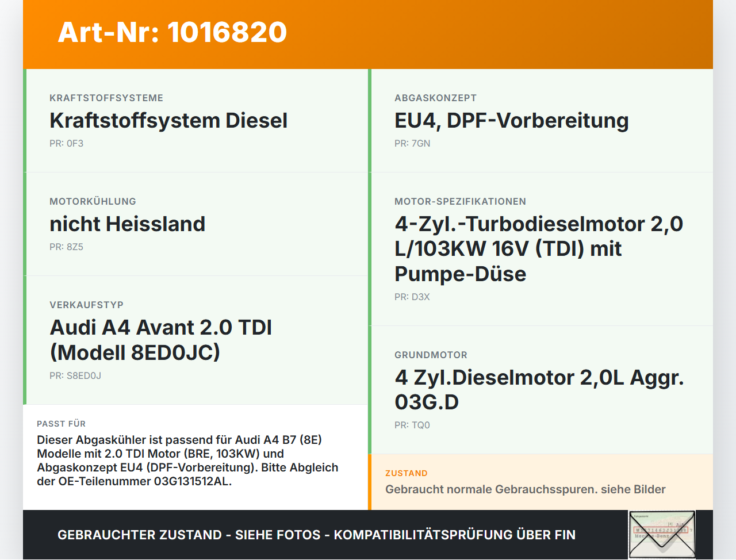
Task: Select the KRAFTSTOFFSYSTEME label
Action: (106, 98)
